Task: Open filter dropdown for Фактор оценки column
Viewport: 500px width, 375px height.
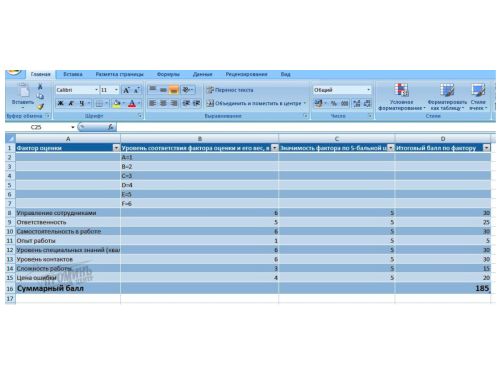Action: click(x=116, y=148)
